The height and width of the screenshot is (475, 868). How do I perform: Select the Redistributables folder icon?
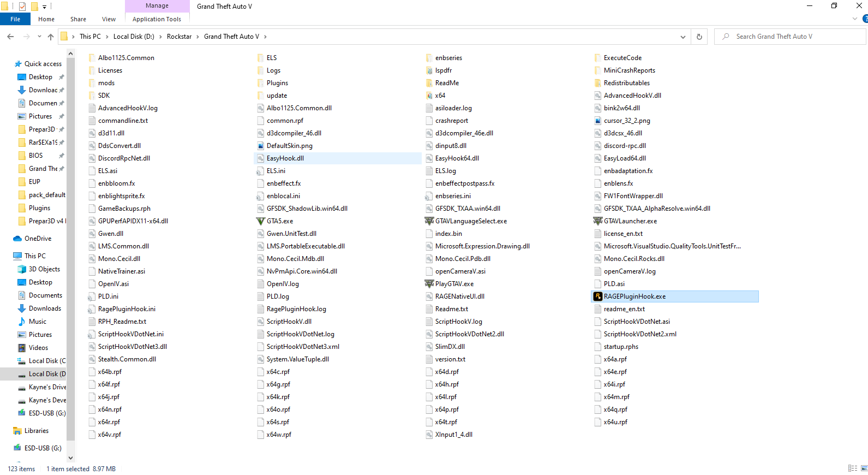pyautogui.click(x=598, y=83)
